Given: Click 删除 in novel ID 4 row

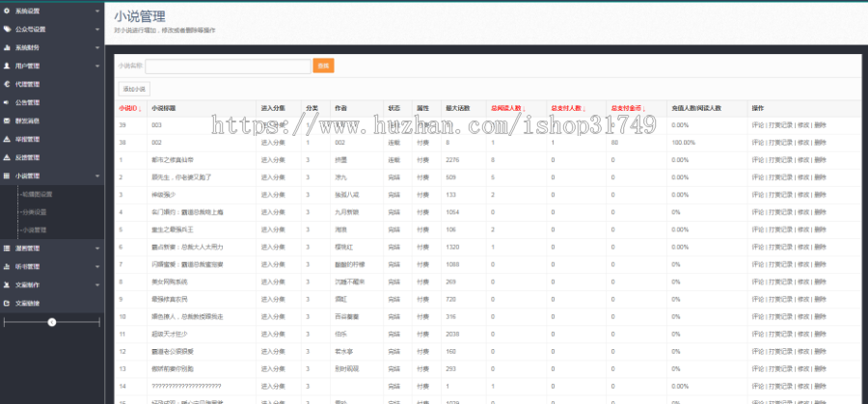Looking at the screenshot, I should 821,212.
